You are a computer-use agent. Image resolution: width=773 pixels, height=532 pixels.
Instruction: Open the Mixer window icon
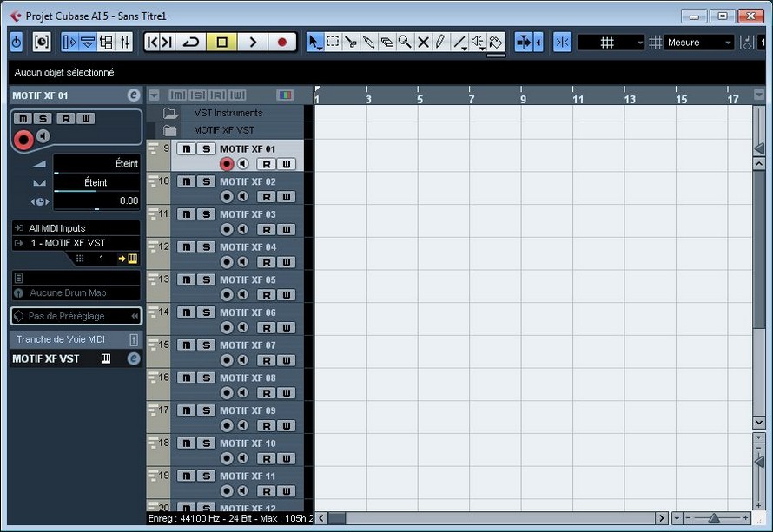click(125, 42)
